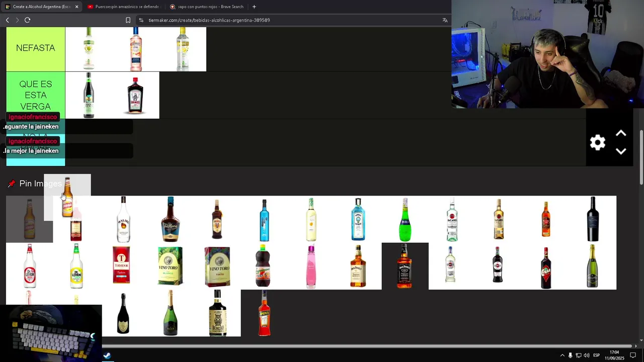Close the Create a Alcohol Argentina tab
The width and height of the screenshot is (644, 362).
point(76,7)
